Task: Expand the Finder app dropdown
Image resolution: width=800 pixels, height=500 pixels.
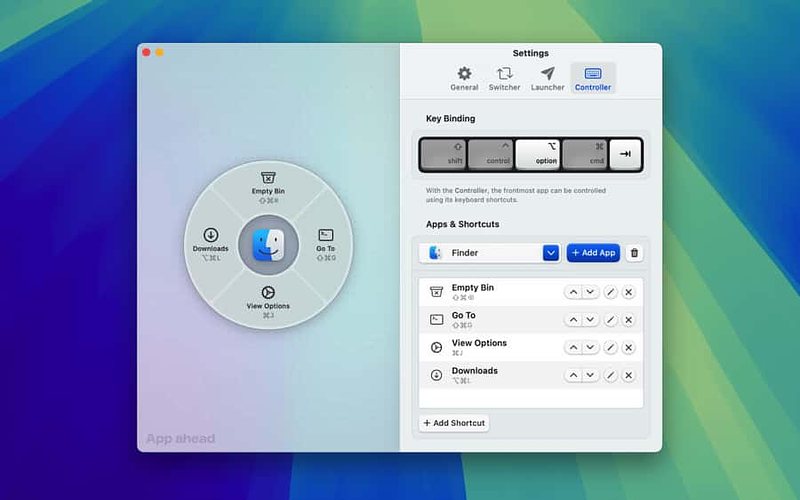Action: click(551, 253)
